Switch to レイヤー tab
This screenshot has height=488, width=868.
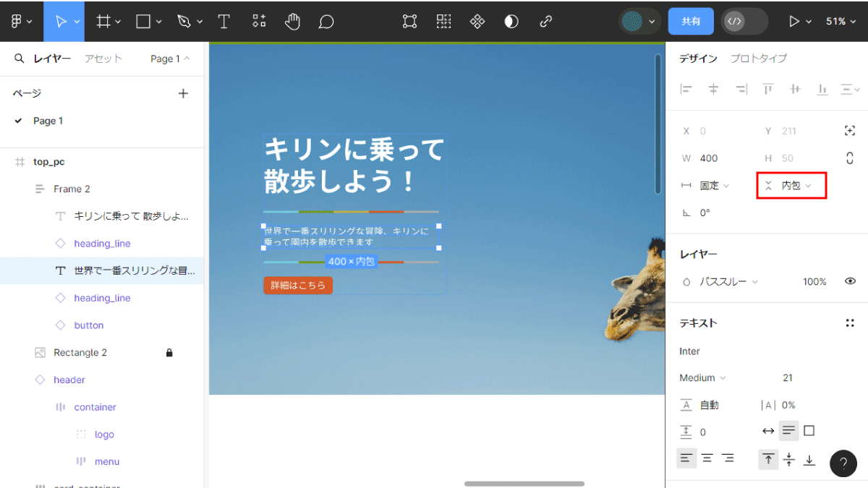tap(52, 59)
